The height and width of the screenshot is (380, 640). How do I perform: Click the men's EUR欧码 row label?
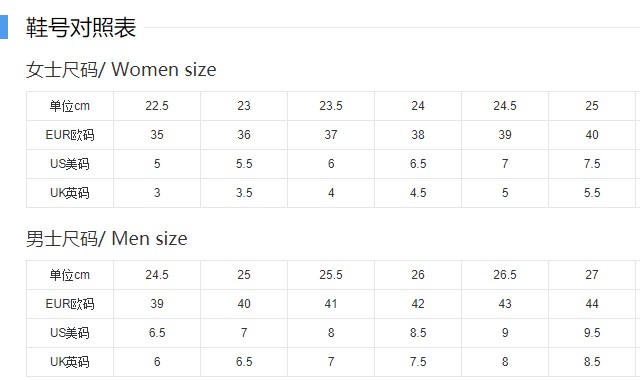pyautogui.click(x=70, y=304)
